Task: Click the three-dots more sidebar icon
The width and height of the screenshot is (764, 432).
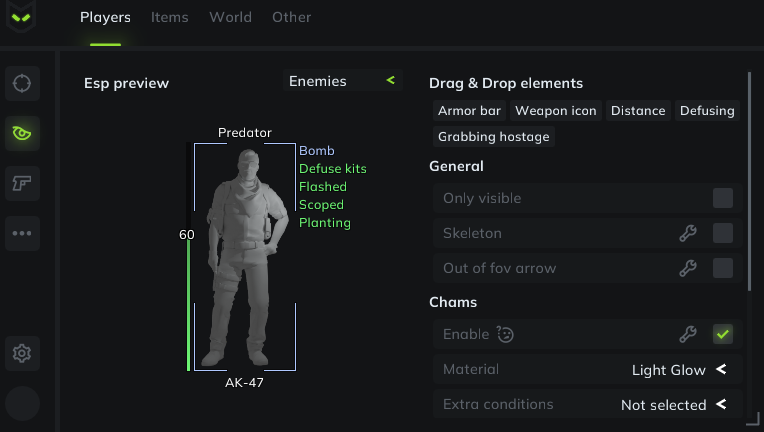Action: tap(22, 233)
